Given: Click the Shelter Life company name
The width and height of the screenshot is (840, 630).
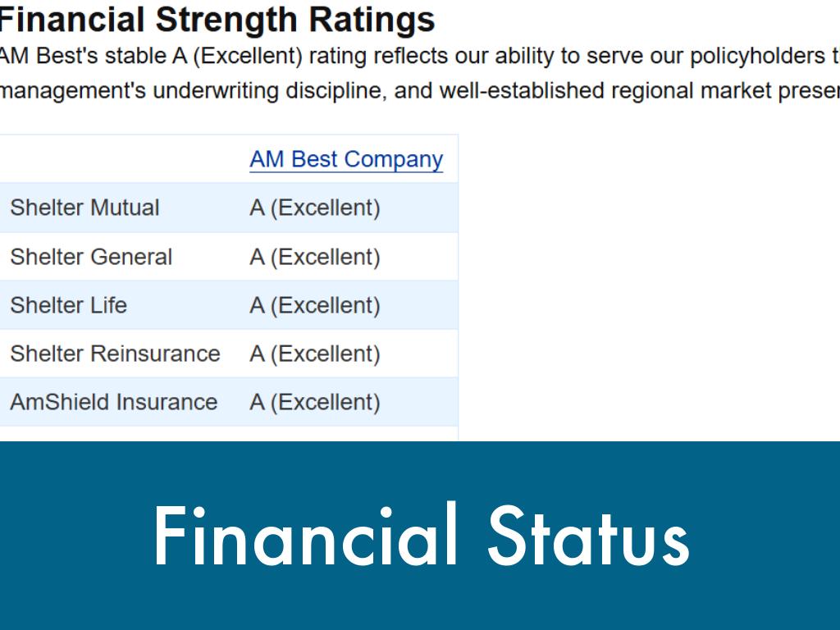Looking at the screenshot, I should [x=68, y=305].
